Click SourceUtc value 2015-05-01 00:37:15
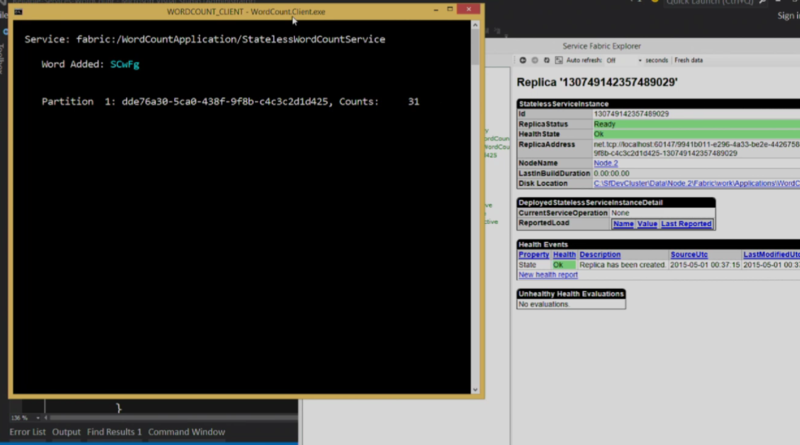 (705, 265)
